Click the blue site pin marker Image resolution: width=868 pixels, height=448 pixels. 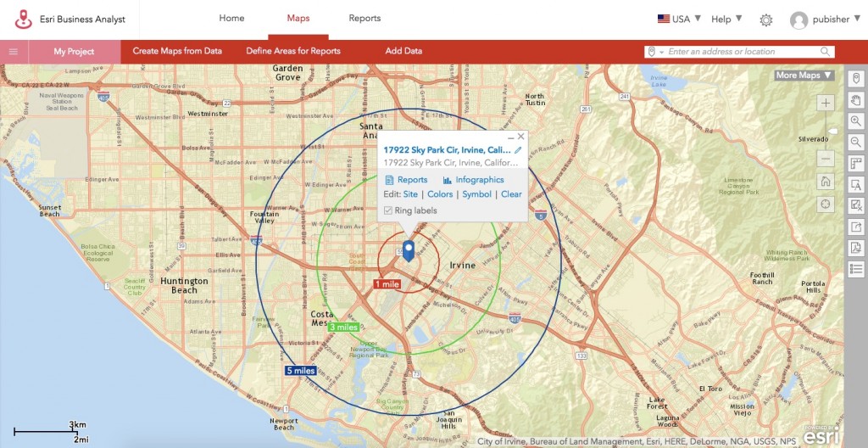coord(408,250)
